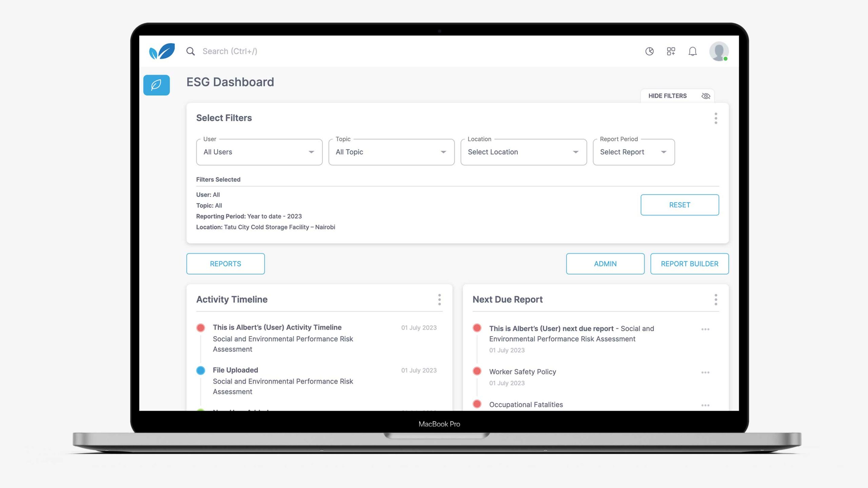Click Activity Timeline options menu dots
Screen dimensions: 868x488
click(x=439, y=300)
